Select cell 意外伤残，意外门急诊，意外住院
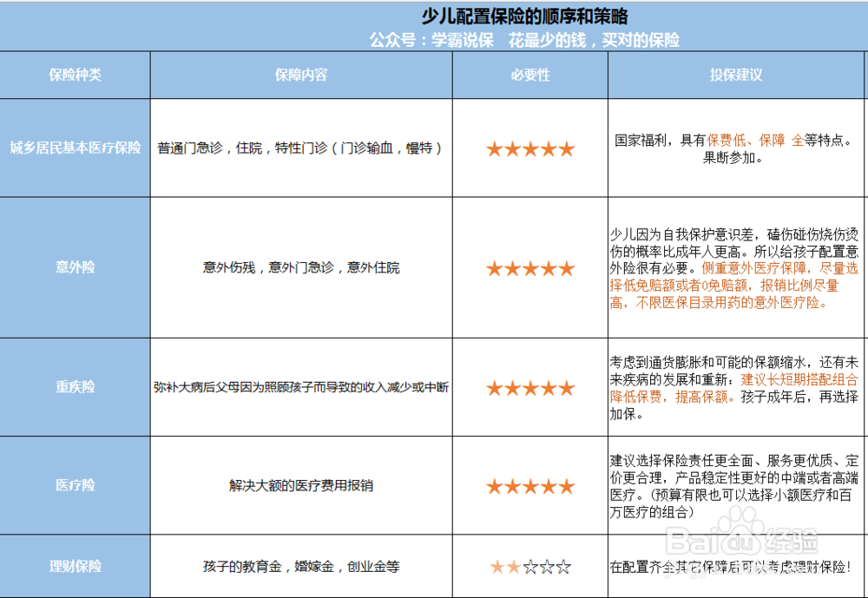This screenshot has width=868, height=598. pyautogui.click(x=301, y=267)
